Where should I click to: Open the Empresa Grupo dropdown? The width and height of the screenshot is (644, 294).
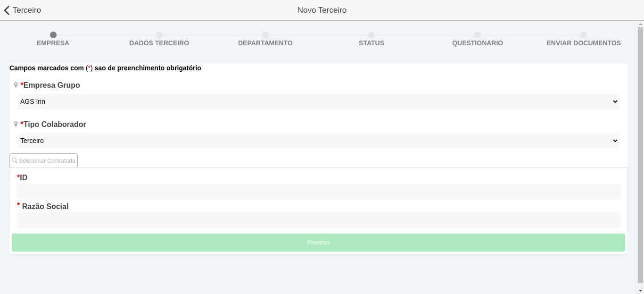click(x=318, y=101)
